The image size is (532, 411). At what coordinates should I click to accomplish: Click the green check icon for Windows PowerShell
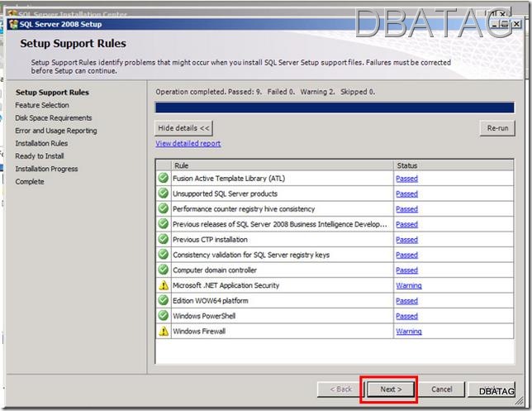pos(163,316)
